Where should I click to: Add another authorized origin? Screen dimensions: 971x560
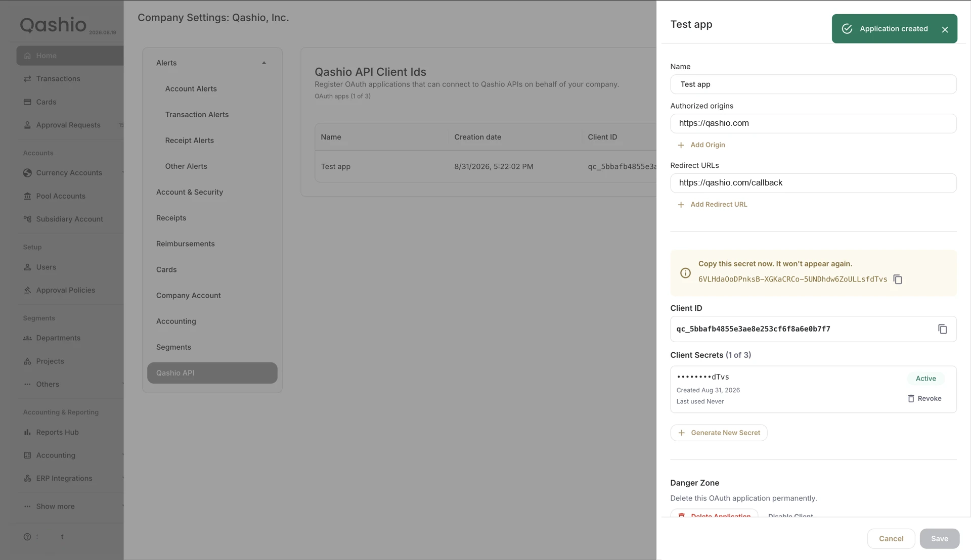[701, 145]
